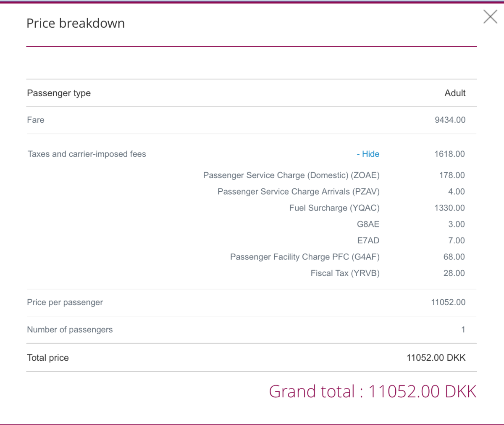Select the E7AD fee code
This screenshot has height=425, width=504.
tap(368, 240)
